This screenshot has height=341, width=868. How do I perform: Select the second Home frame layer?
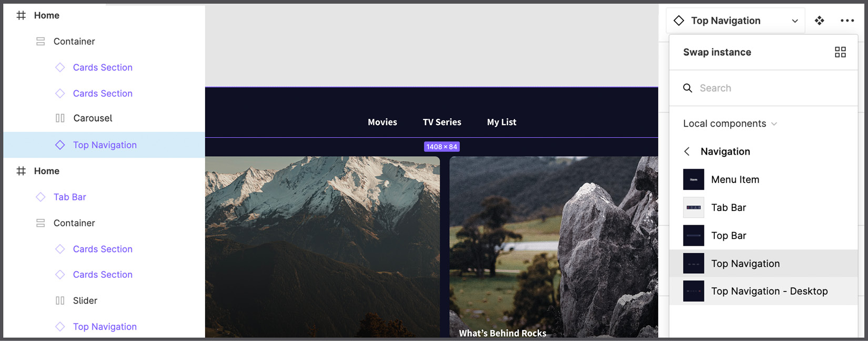point(47,171)
